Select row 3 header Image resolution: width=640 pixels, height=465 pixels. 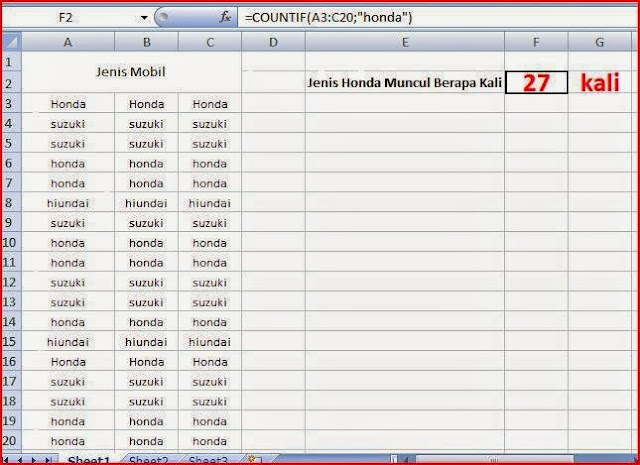click(x=11, y=104)
